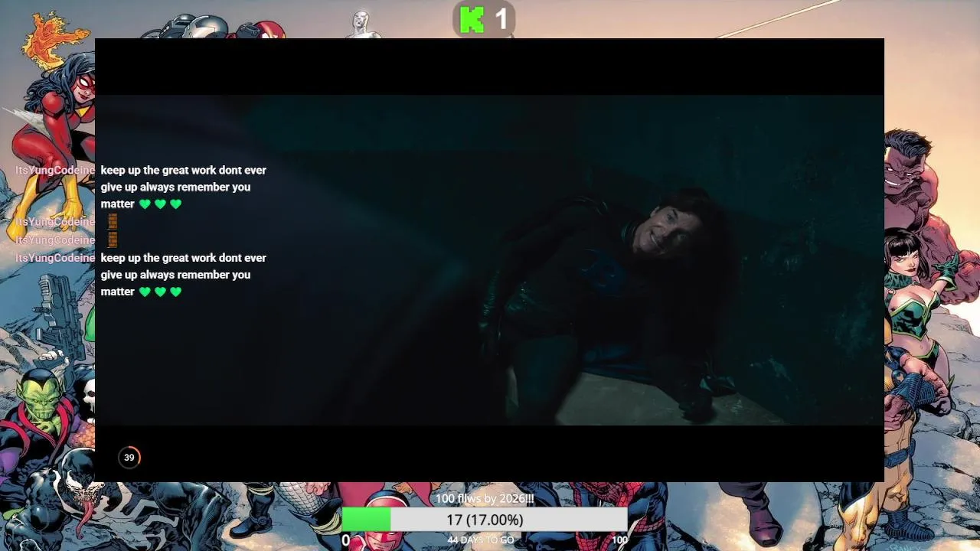Click the viewer count "1" beside Kick logo
The height and width of the screenshot is (551, 980).
pyautogui.click(x=501, y=20)
